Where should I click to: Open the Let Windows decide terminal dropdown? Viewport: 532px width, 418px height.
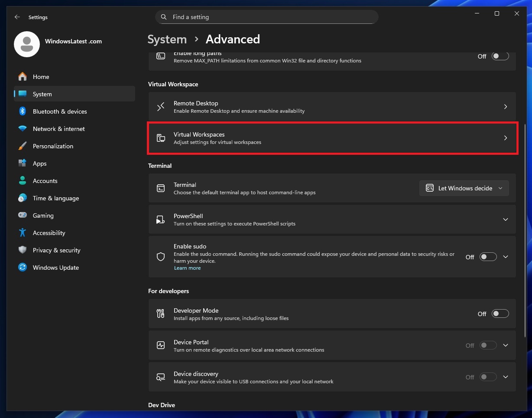[x=464, y=188]
